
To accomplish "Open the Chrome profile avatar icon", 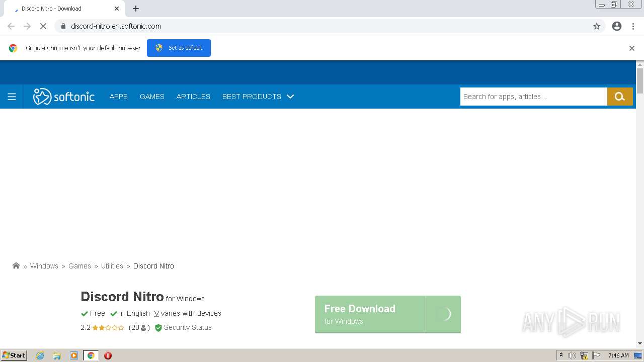I will tap(617, 26).
